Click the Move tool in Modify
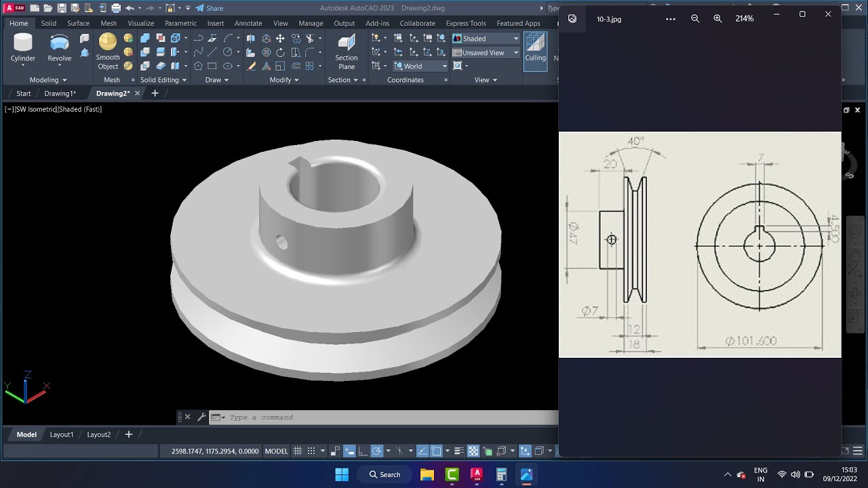 click(x=280, y=38)
